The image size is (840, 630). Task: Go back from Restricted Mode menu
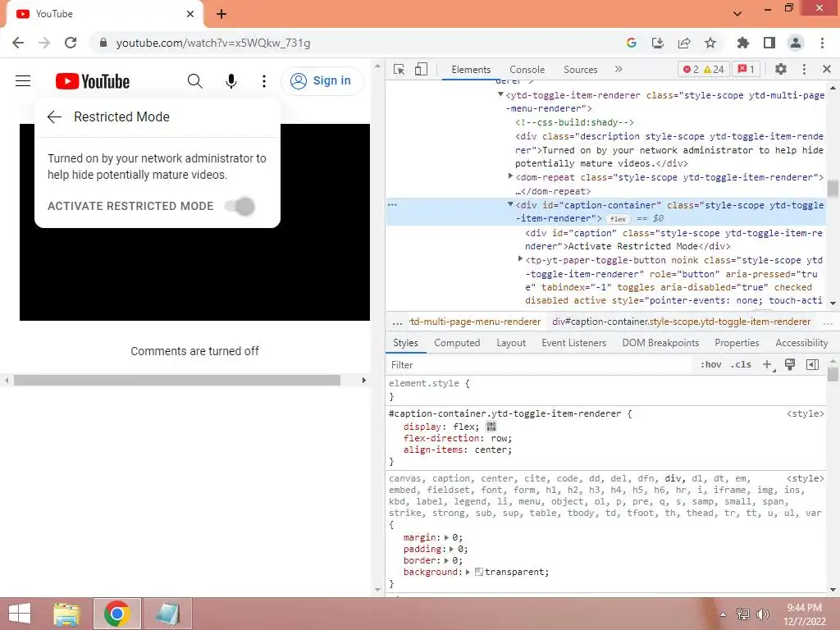point(54,116)
